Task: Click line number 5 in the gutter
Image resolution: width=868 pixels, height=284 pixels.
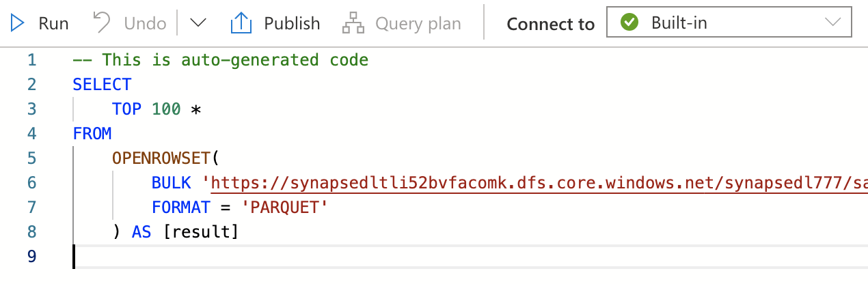Action: [31, 158]
